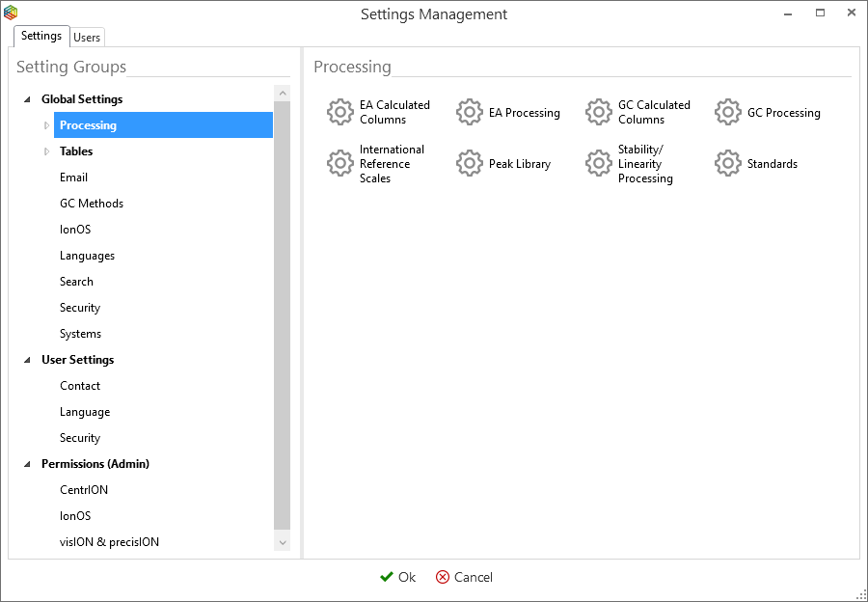868x602 pixels.
Task: Select GC Methods in the settings tree
Action: (x=92, y=204)
